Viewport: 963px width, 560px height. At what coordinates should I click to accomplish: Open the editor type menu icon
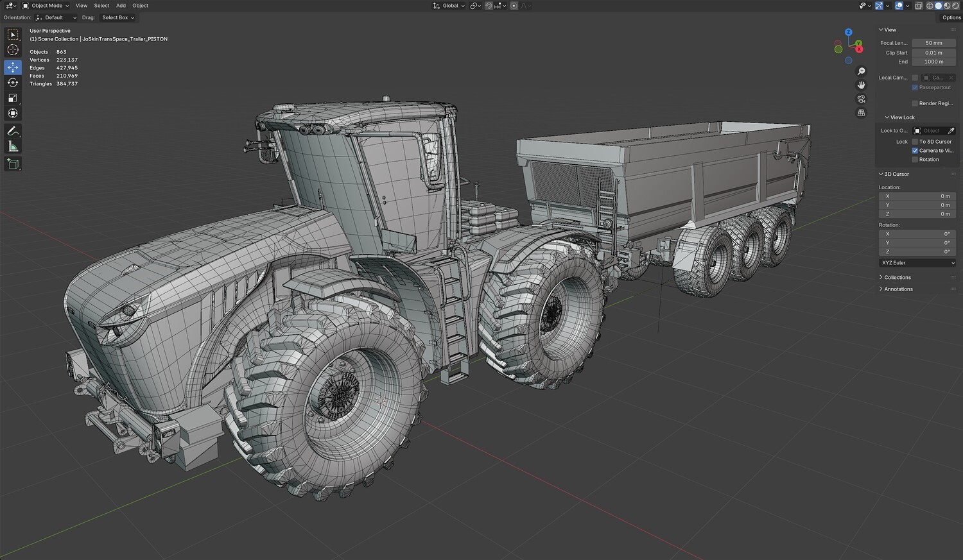click(11, 6)
